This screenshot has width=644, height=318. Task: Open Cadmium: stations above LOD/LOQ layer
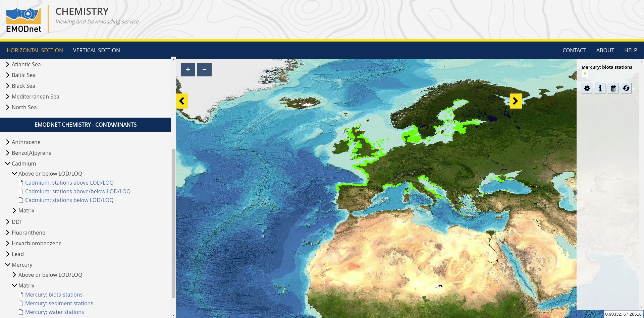(x=69, y=183)
